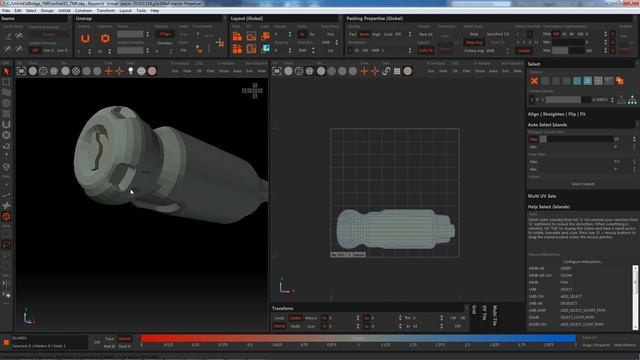
Task: Toggle Live O in Seams panel
Action: [x=62, y=51]
